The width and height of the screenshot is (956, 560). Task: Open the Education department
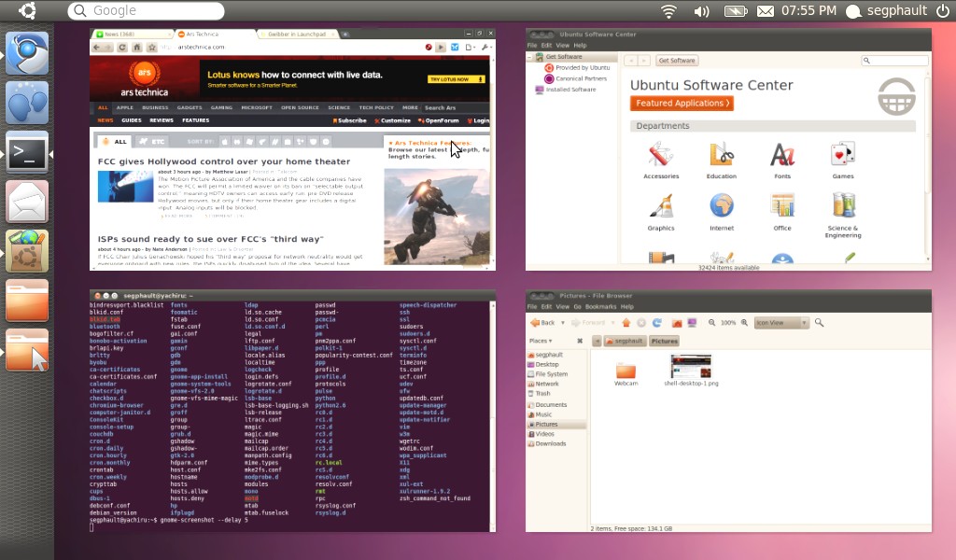[x=722, y=161]
